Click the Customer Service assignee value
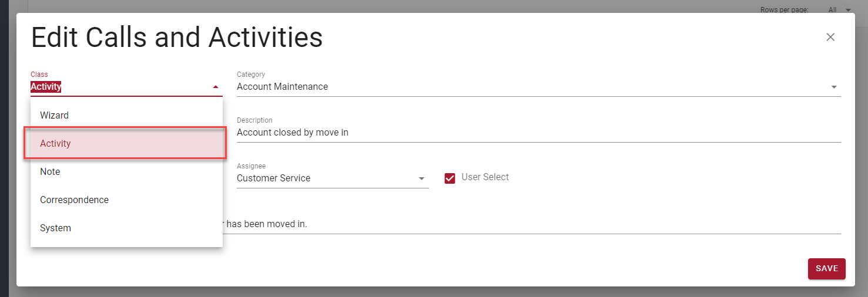The width and height of the screenshot is (868, 297). pyautogui.click(x=273, y=178)
